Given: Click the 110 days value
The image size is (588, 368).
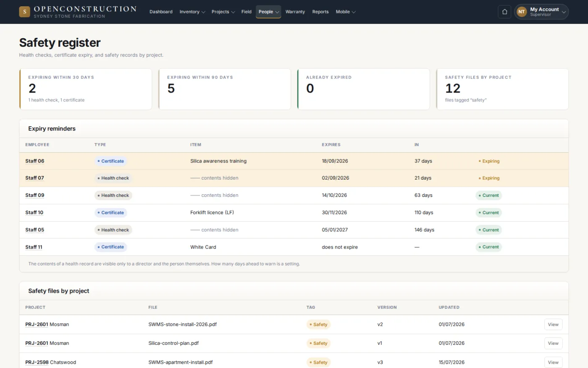Looking at the screenshot, I should coord(424,212).
